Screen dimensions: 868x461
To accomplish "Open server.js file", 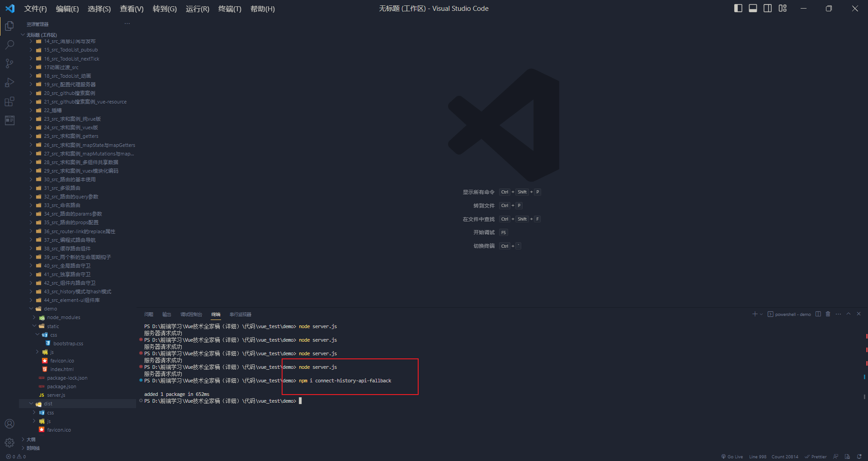I will [x=77, y=395].
